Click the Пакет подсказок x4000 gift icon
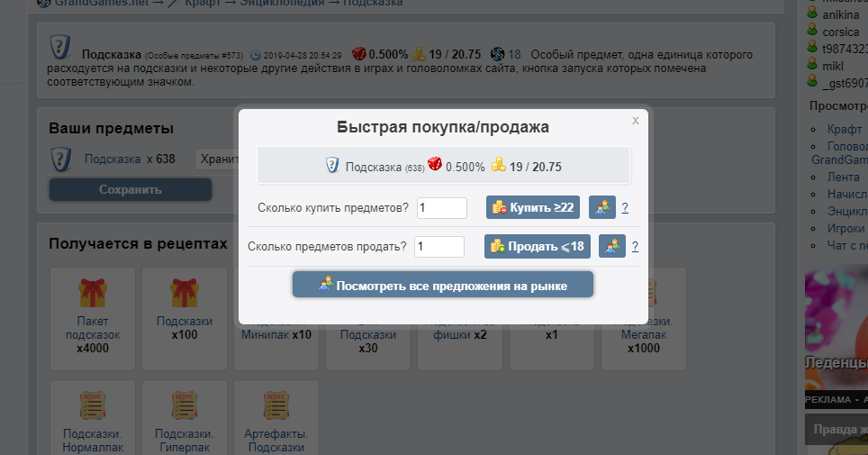 [93, 293]
